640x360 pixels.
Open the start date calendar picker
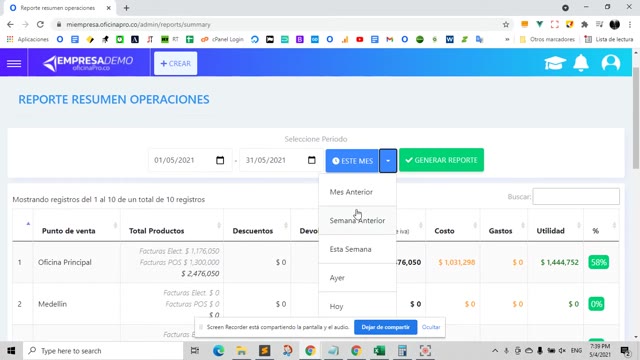[x=220, y=160]
